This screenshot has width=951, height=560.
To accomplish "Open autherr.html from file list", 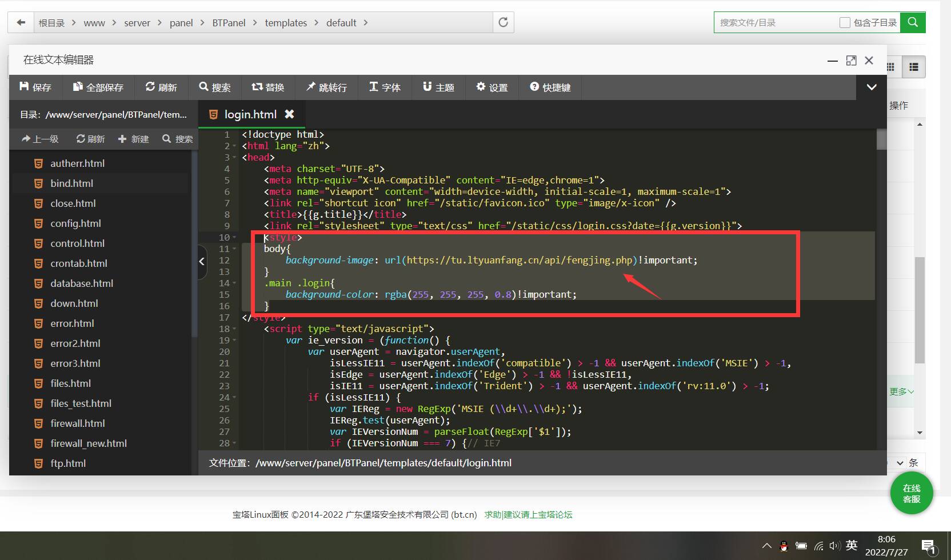I will pyautogui.click(x=78, y=163).
